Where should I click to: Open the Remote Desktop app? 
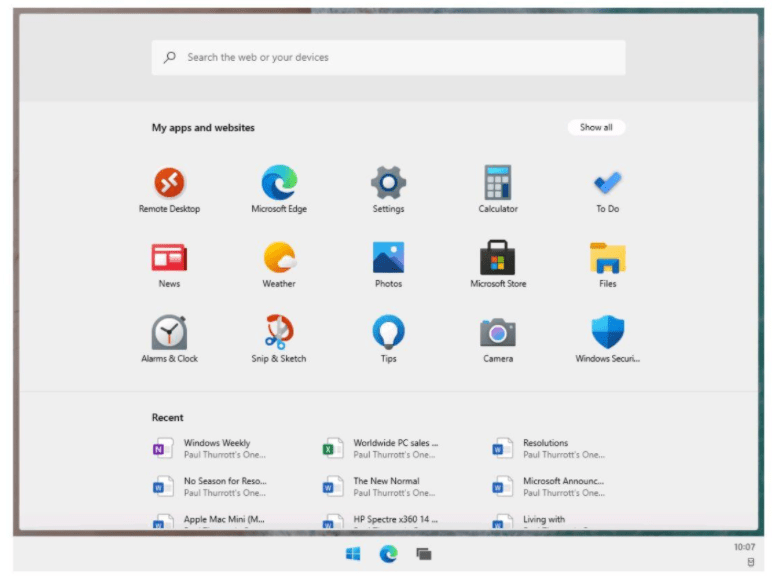(169, 184)
